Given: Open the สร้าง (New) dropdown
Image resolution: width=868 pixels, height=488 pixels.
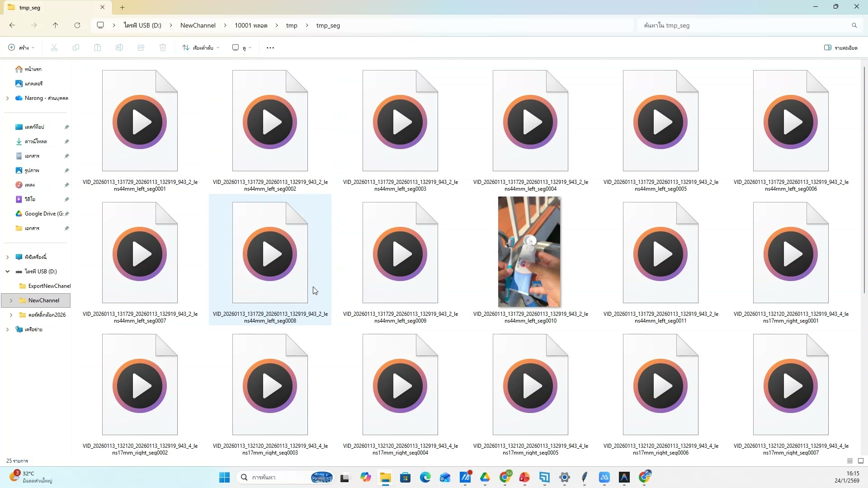Looking at the screenshot, I should coord(20,47).
